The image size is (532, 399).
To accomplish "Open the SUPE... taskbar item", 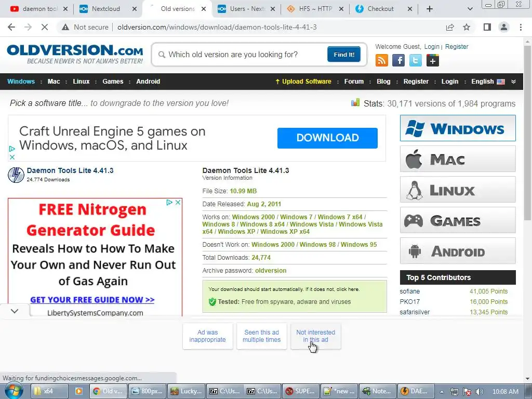I will [300, 391].
